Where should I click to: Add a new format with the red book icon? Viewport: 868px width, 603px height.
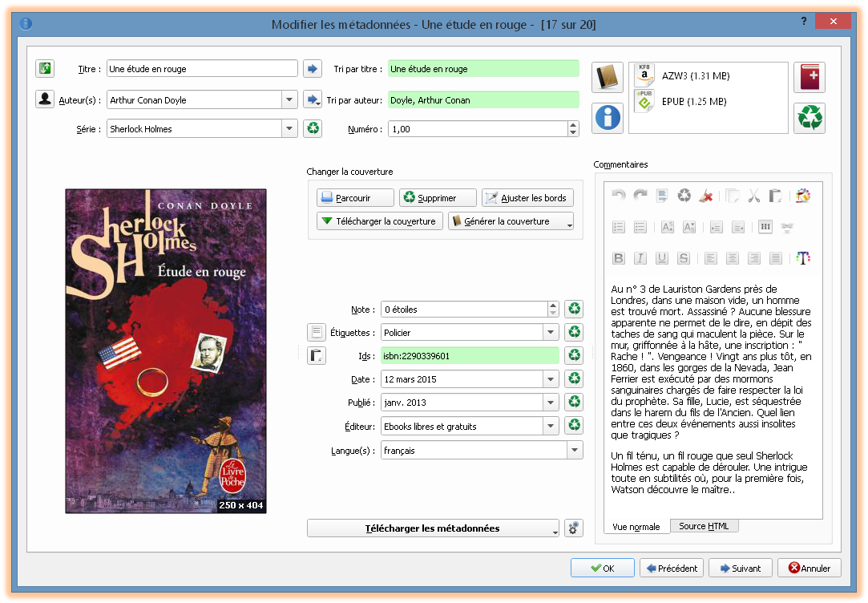809,77
